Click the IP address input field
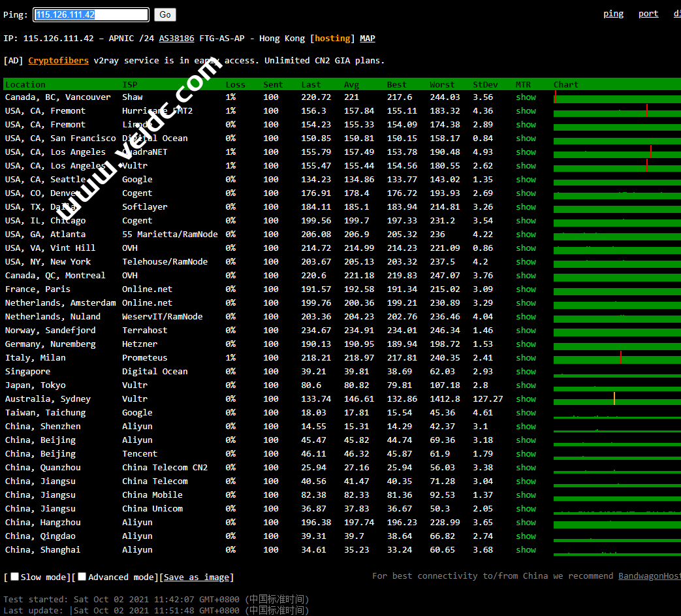 point(91,14)
